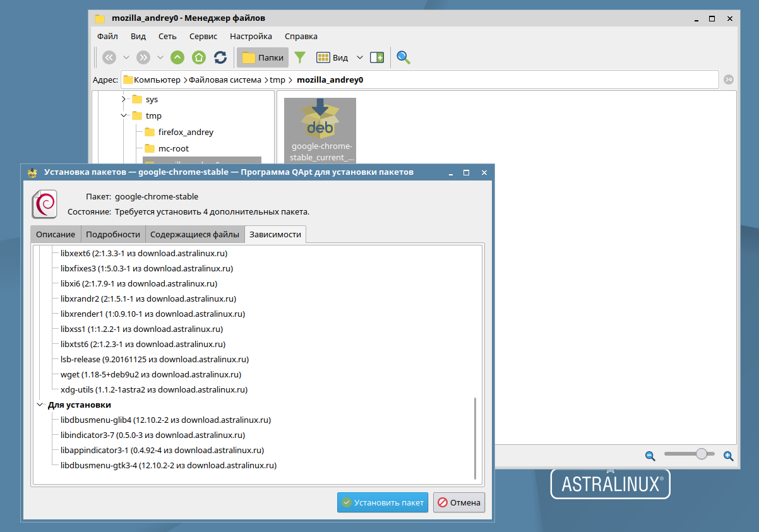Open the green filter funnel icon
Screen dimensions: 759x532
(x=300, y=57)
